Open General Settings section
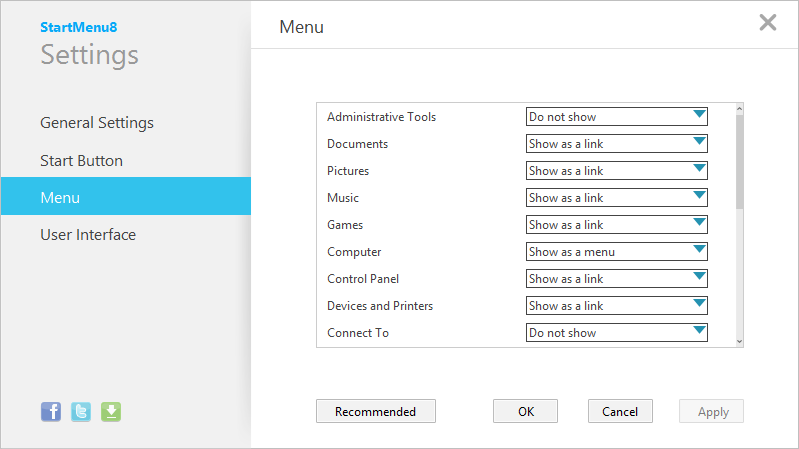Screen dimensions: 799x449 point(97,123)
